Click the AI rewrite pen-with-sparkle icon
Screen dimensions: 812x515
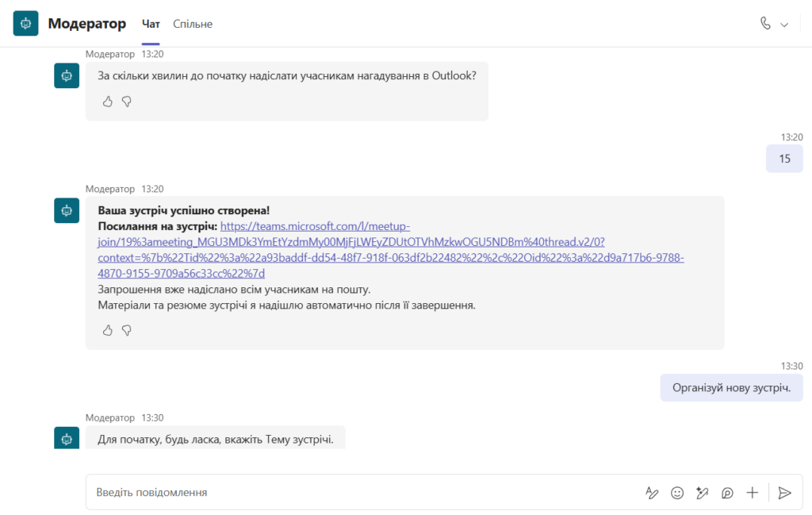point(703,493)
